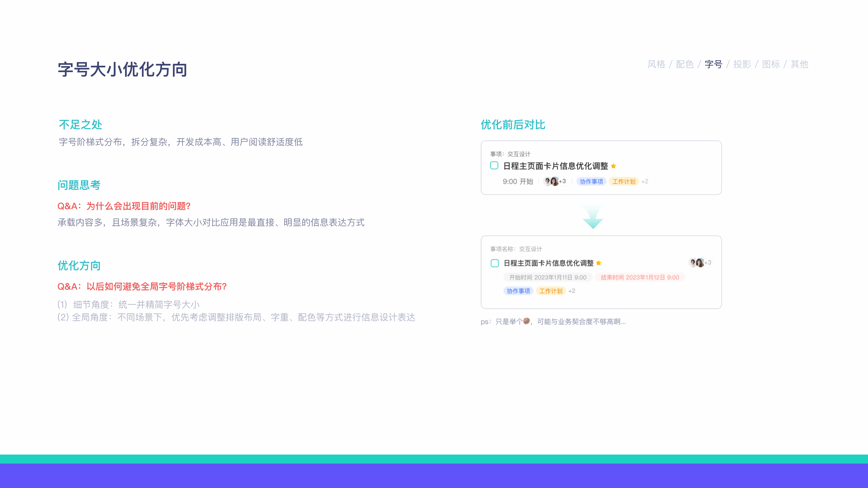Show the +3 hidden collaborators on the first card
The width and height of the screenshot is (868, 488).
tap(562, 181)
